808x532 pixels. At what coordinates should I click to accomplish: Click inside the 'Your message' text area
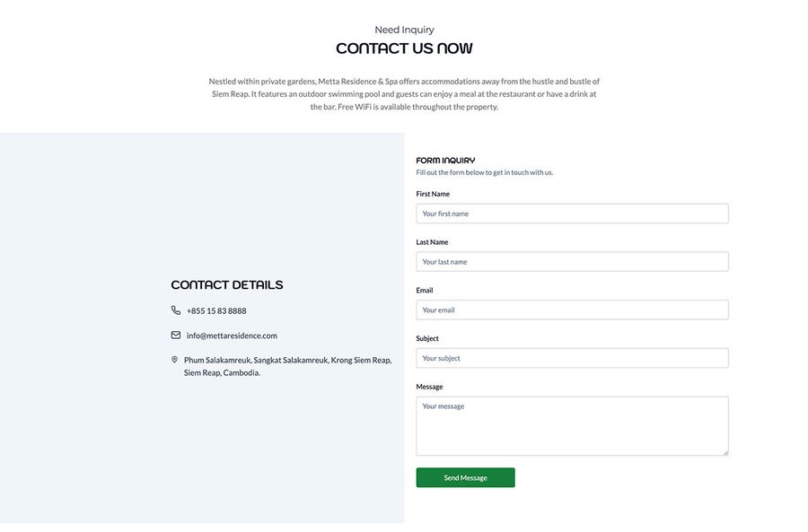(x=572, y=426)
